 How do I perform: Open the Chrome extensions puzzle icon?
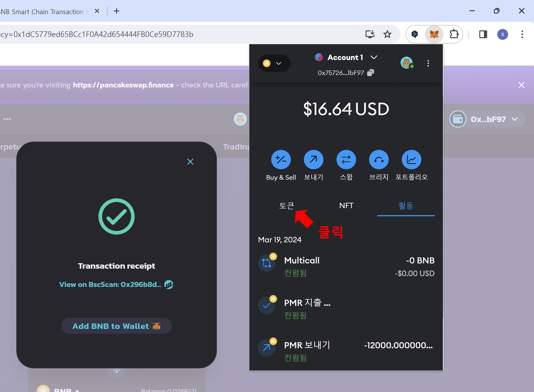tap(454, 34)
